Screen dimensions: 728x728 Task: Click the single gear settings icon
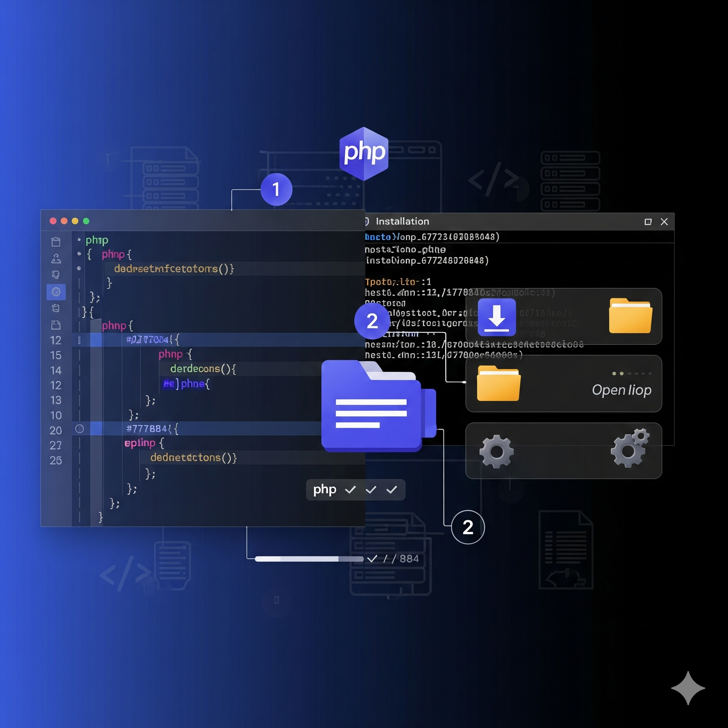tap(496, 451)
